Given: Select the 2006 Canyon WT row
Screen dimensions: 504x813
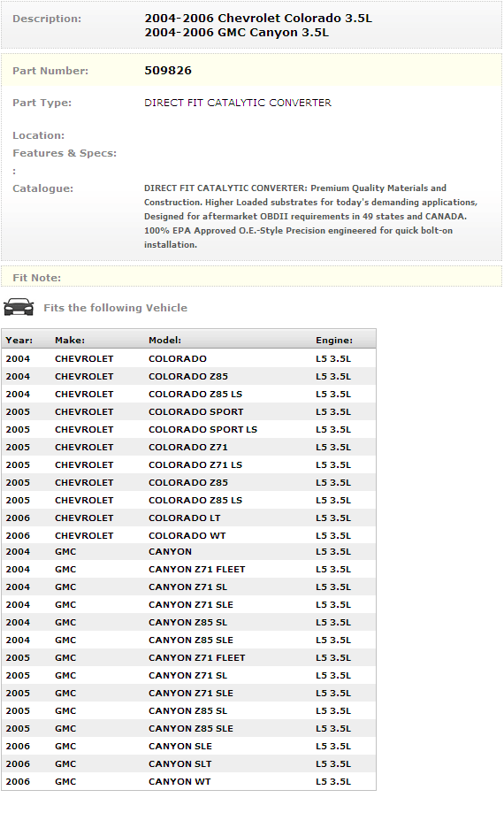Looking at the screenshot, I should (188, 781).
